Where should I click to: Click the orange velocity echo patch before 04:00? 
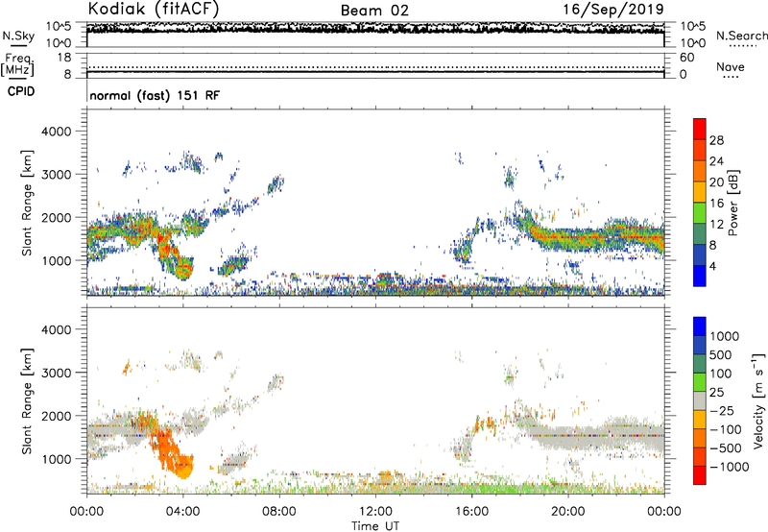(170, 450)
